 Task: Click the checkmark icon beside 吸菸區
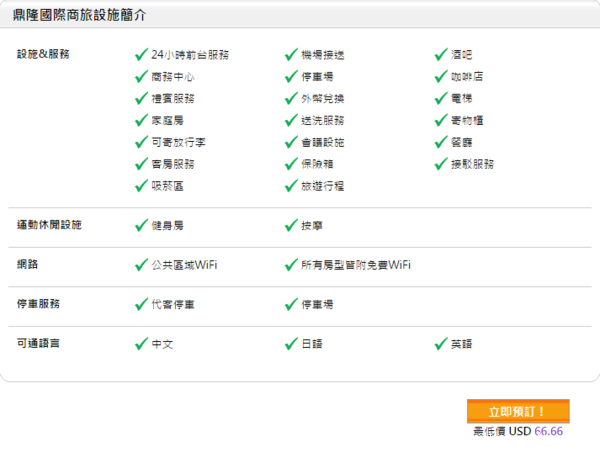[x=141, y=185]
